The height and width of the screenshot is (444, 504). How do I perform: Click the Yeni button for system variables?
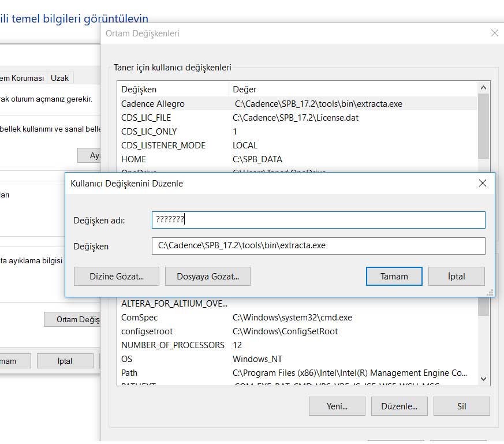coord(337,406)
